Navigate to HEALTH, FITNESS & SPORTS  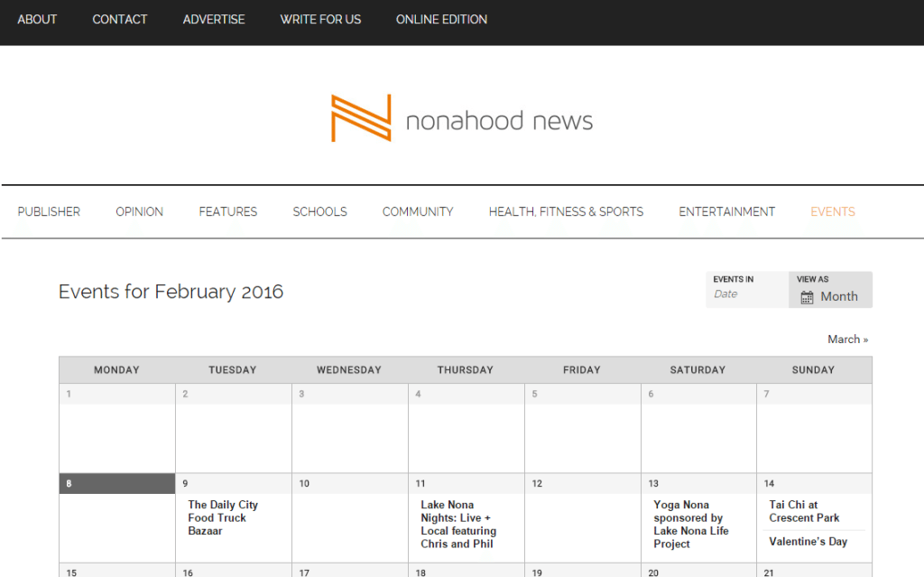(x=566, y=211)
